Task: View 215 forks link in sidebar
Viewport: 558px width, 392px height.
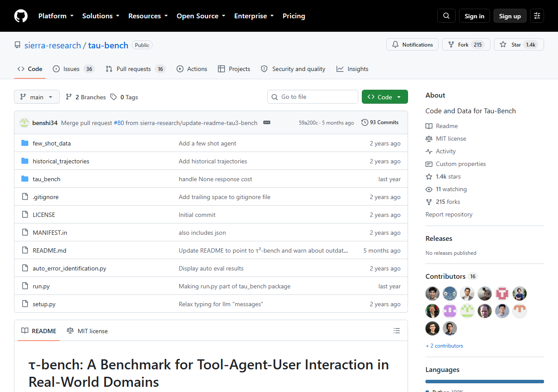Action: coord(443,202)
